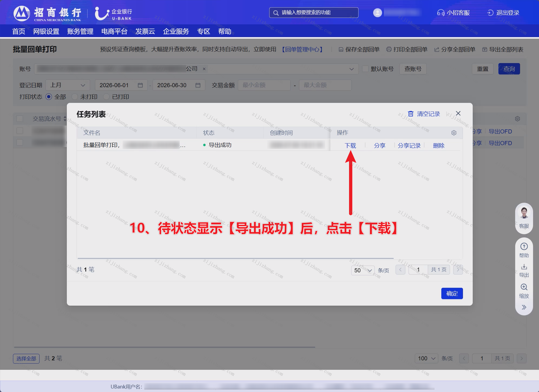Expand the 100 条/页 dropdown at bottom

point(426,358)
